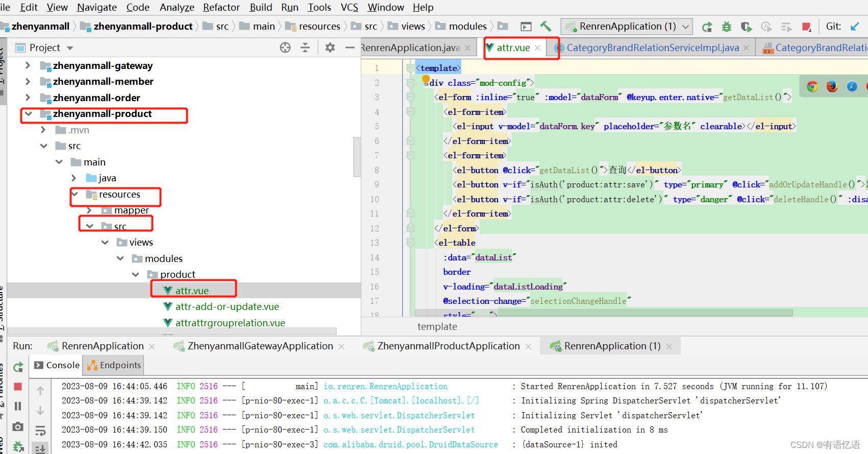Take thread dump camera icon
Screen dimensions: 868x454
pos(18,426)
